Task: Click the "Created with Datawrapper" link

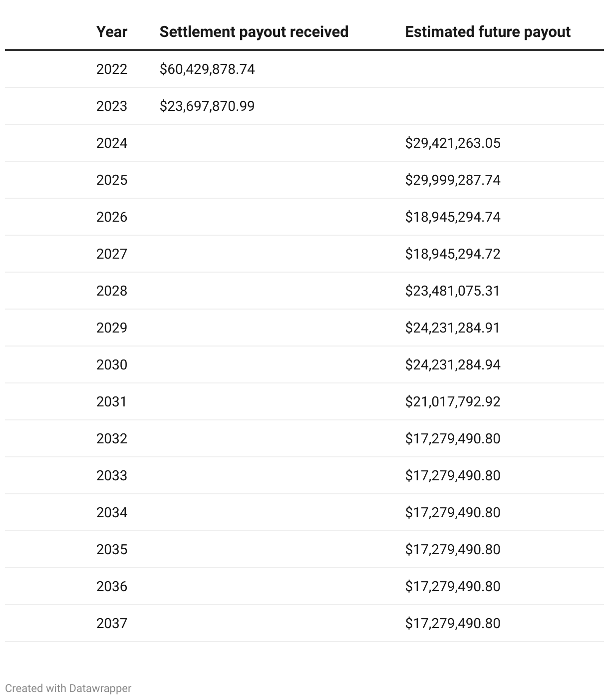Action: [x=68, y=688]
